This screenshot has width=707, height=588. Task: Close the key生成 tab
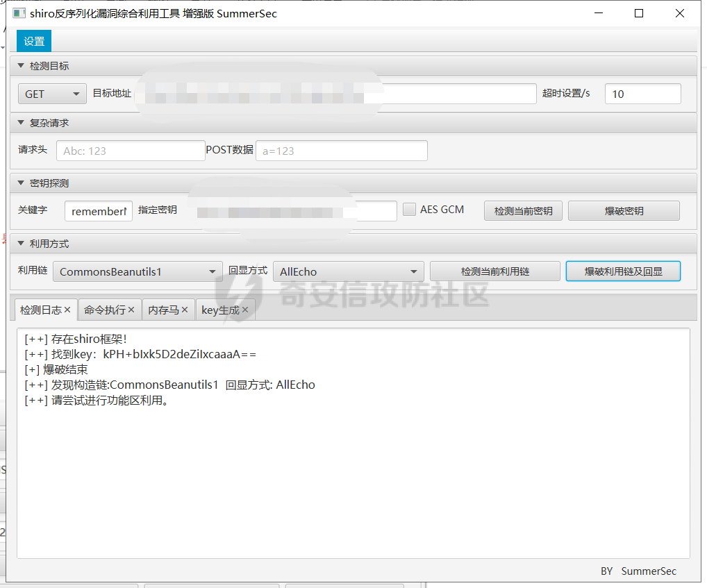click(x=245, y=310)
